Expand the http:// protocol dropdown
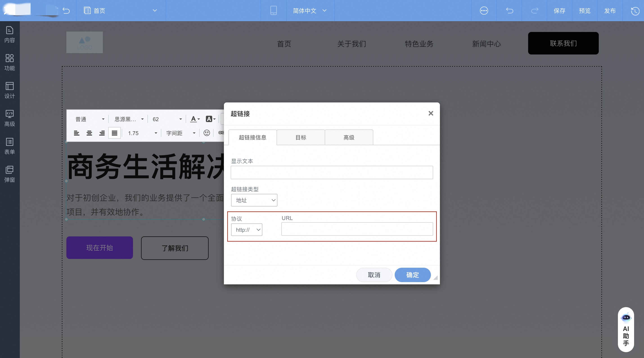The height and width of the screenshot is (358, 644). pos(246,230)
